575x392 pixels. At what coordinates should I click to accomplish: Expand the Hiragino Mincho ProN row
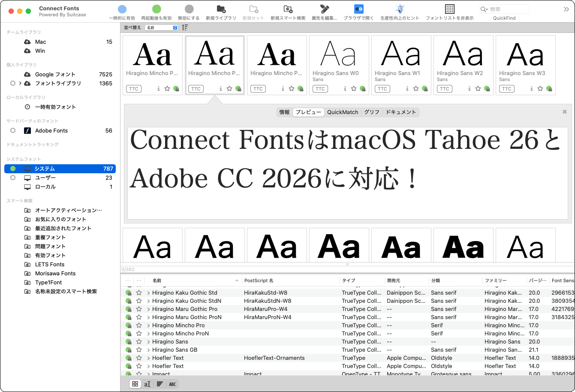148,334
